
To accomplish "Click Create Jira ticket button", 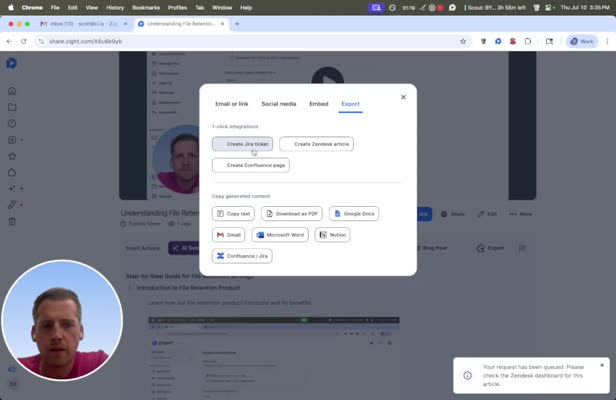I will (x=242, y=144).
